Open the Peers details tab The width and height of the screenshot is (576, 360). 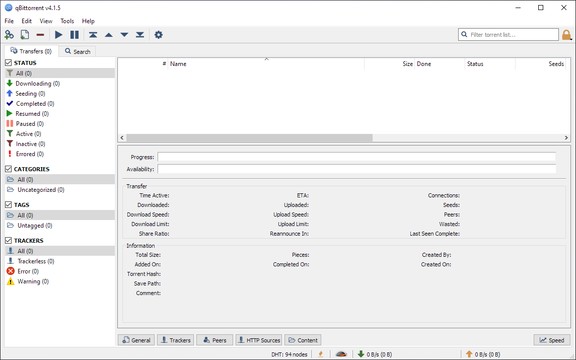pyautogui.click(x=215, y=340)
